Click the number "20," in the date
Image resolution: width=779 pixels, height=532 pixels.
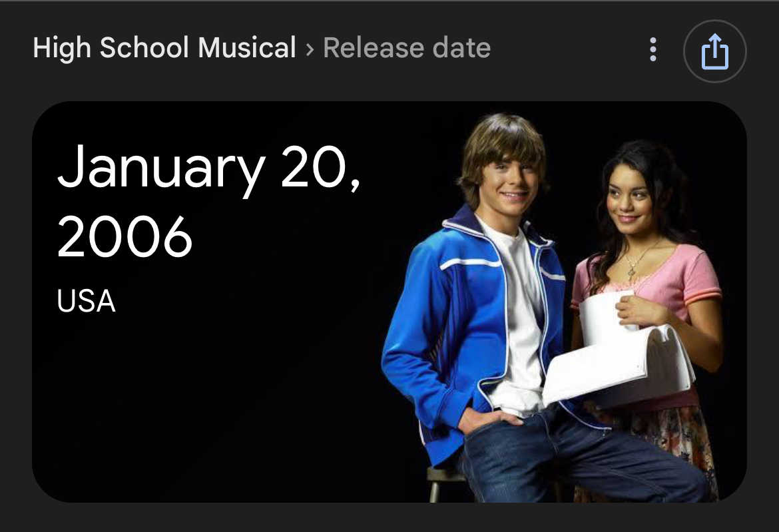coord(321,169)
